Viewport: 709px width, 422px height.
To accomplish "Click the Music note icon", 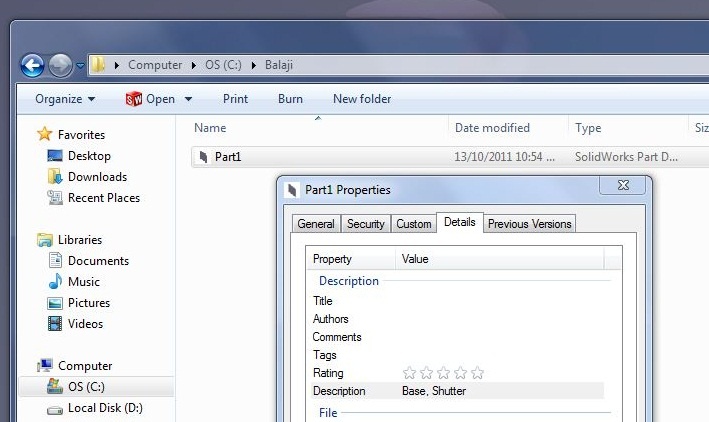I will click(x=55, y=281).
